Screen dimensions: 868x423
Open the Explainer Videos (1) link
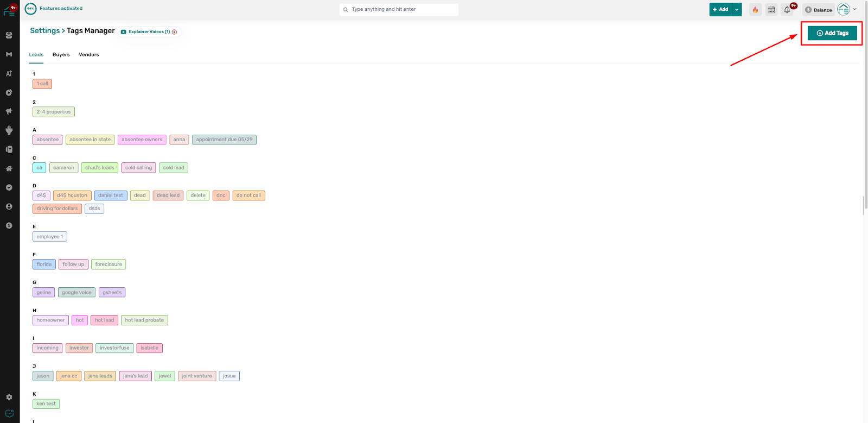(x=149, y=32)
